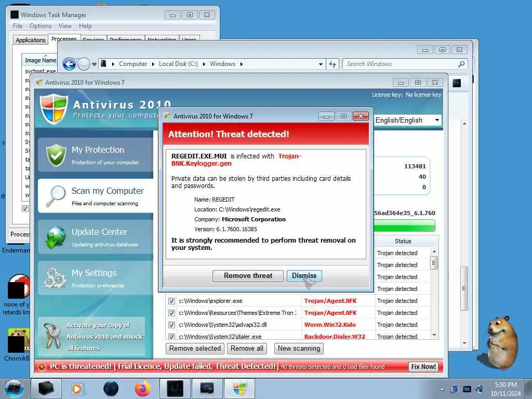532x399 pixels.
Task: Click black folder icon on taskbar
Action: [x=46, y=389]
